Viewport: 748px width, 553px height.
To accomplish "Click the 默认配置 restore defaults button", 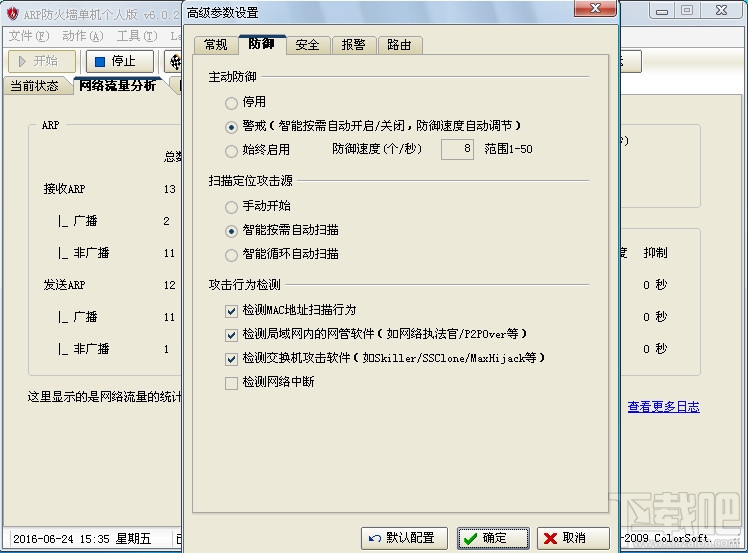I will [x=404, y=538].
